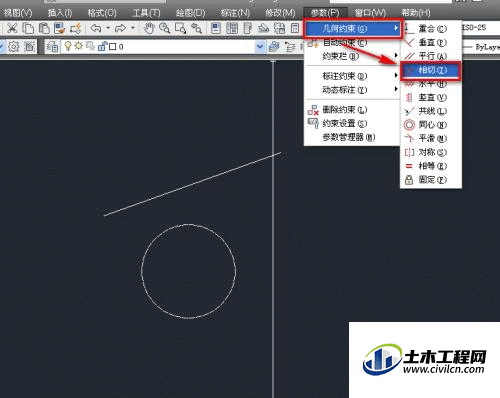Open the 工具(T) menu
500x398 pixels.
pos(146,13)
